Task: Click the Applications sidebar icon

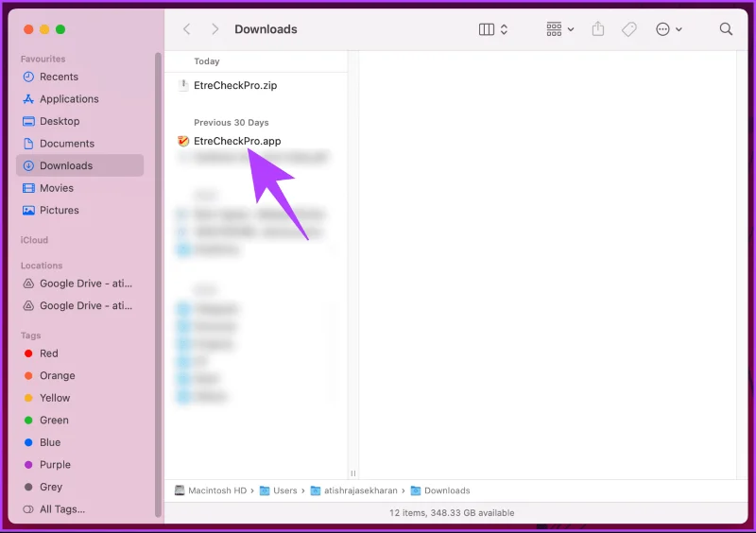Action: [28, 99]
